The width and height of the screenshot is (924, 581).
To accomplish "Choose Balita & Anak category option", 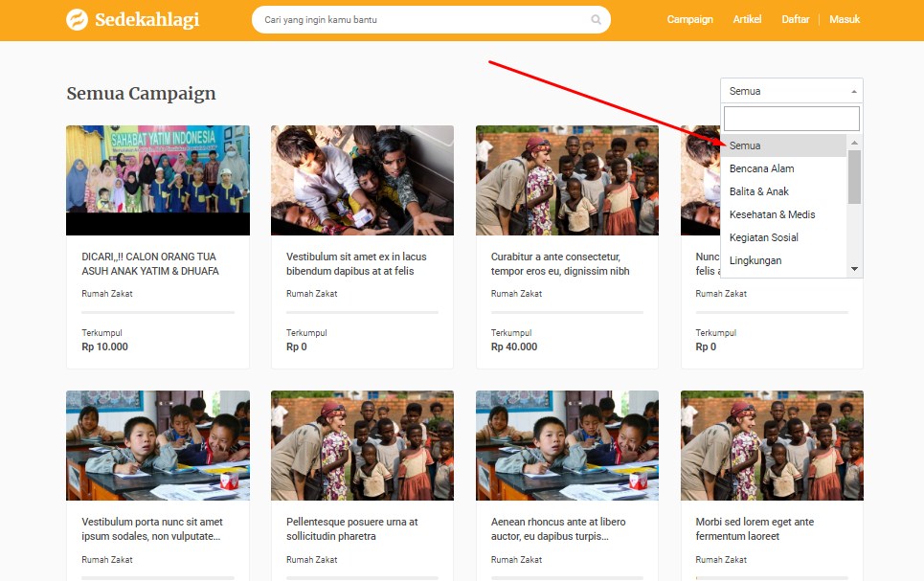I will coord(784,191).
